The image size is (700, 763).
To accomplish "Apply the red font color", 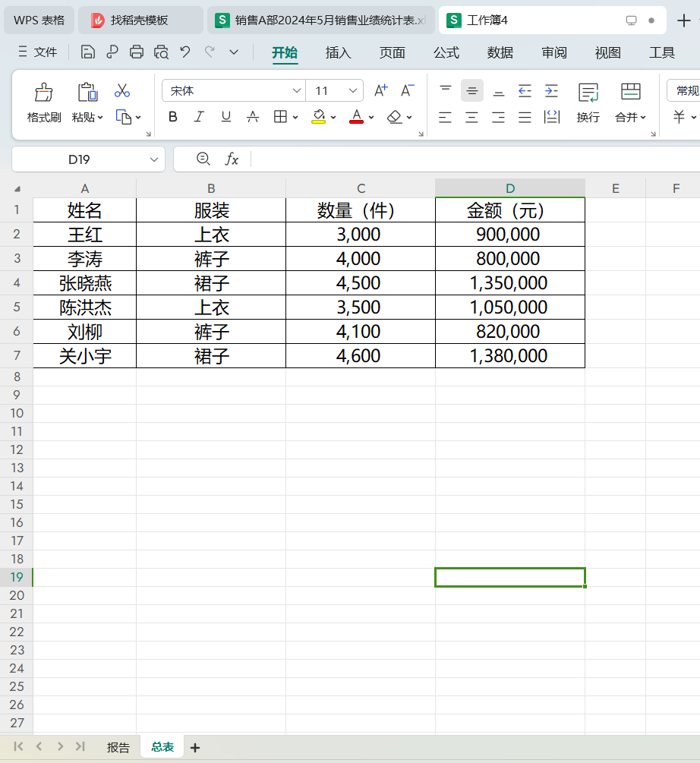I will (x=357, y=117).
